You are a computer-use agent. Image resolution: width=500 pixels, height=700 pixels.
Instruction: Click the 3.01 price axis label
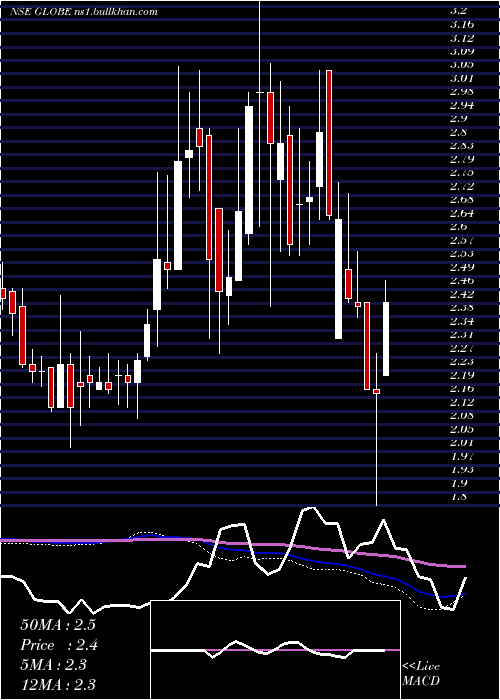click(462, 78)
